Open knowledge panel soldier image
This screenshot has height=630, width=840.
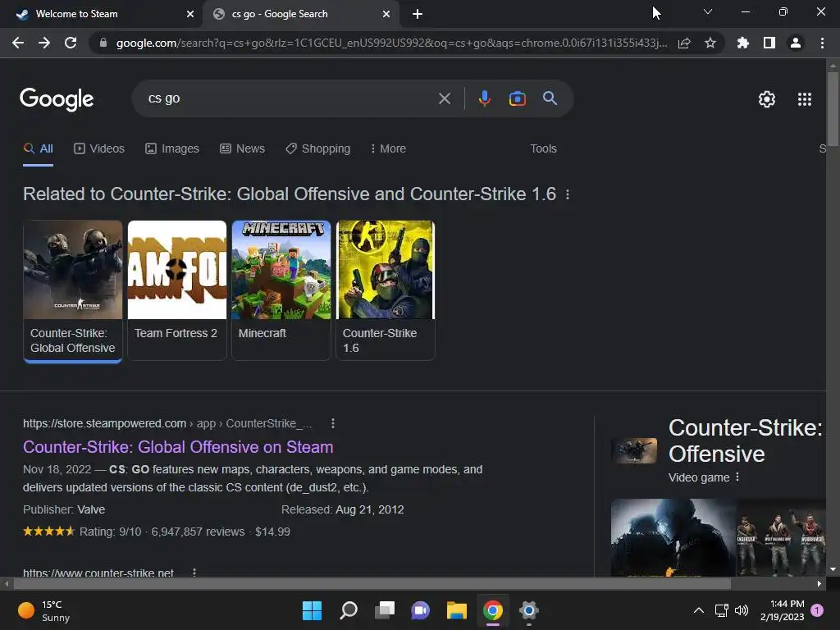673,537
